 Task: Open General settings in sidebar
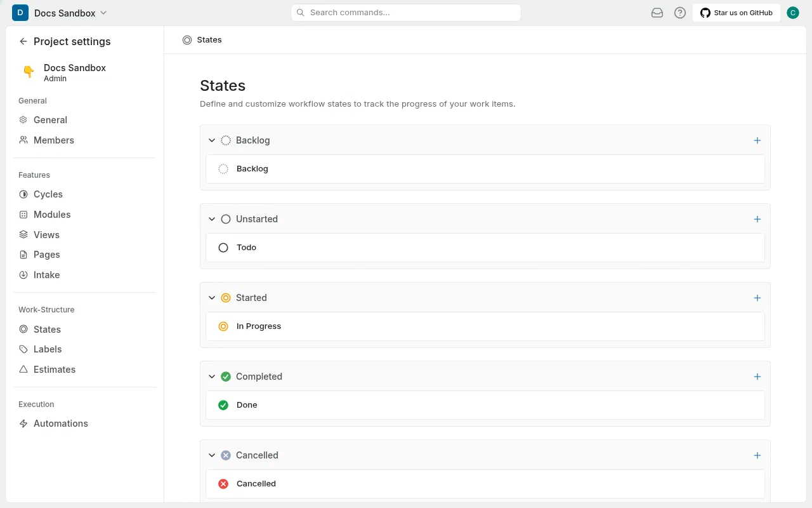tap(85, 120)
